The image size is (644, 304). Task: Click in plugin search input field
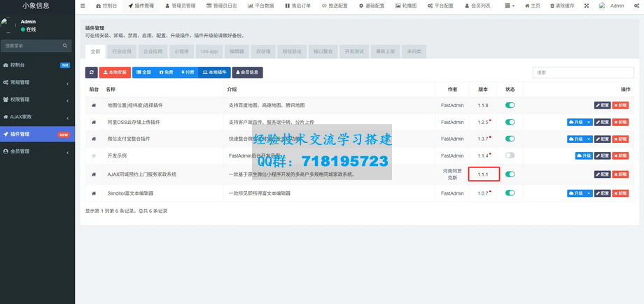point(583,72)
